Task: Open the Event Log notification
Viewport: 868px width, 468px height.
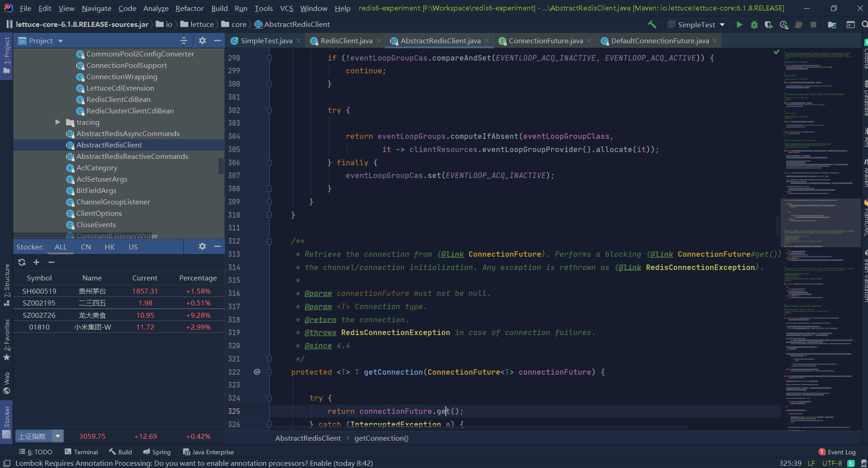Action: pyautogui.click(x=837, y=452)
